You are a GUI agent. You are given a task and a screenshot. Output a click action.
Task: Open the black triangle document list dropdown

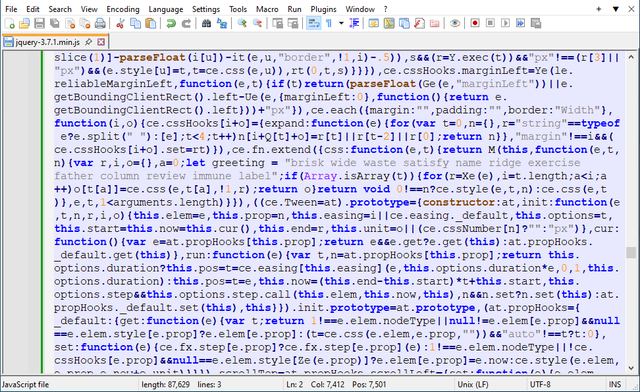tap(616, 9)
